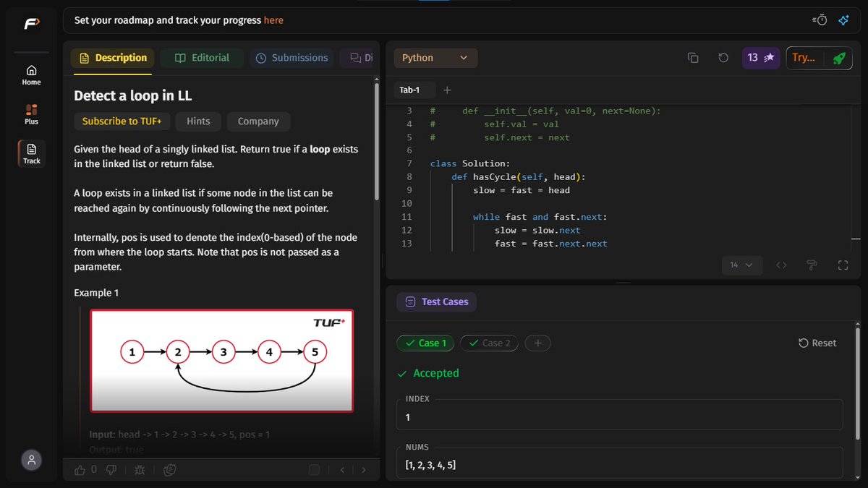Add a new editor tab with plus
The height and width of the screenshot is (488, 868).
[x=447, y=90]
